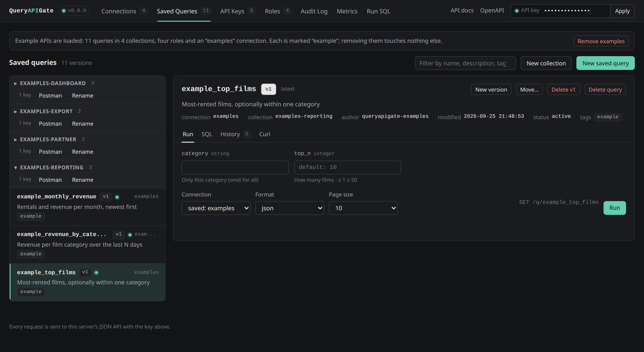
Task: Focus the top_n integer input
Action: [x=348, y=167]
